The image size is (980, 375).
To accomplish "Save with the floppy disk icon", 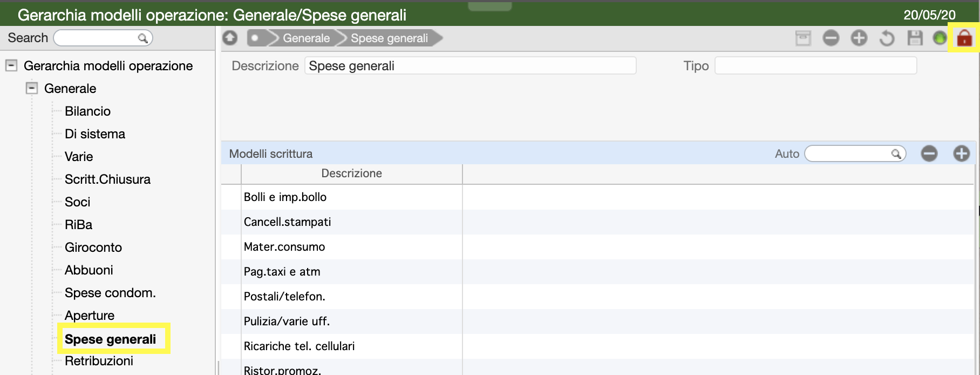I will (915, 38).
